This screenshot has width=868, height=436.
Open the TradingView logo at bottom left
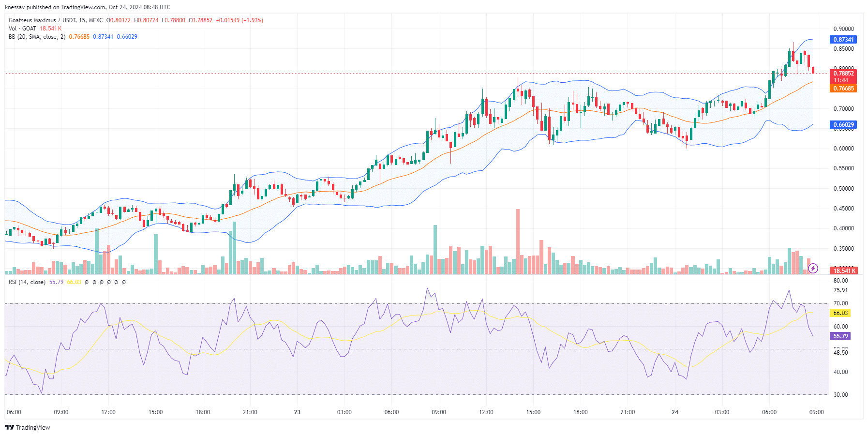point(28,427)
